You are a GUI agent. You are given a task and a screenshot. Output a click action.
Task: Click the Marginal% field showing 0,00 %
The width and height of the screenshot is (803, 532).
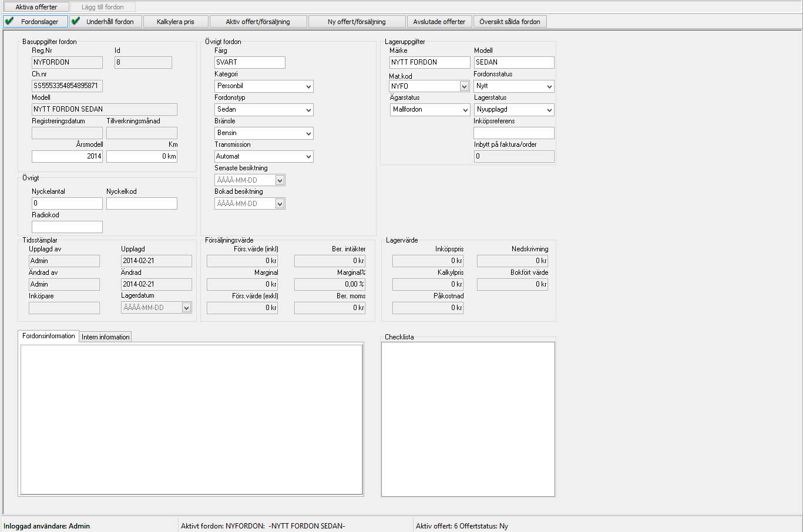[x=330, y=284]
